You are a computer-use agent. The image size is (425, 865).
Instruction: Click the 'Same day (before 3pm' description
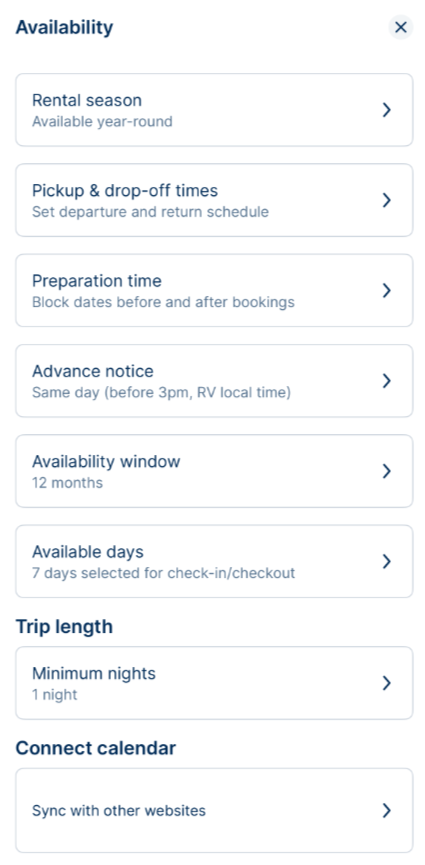(x=161, y=393)
